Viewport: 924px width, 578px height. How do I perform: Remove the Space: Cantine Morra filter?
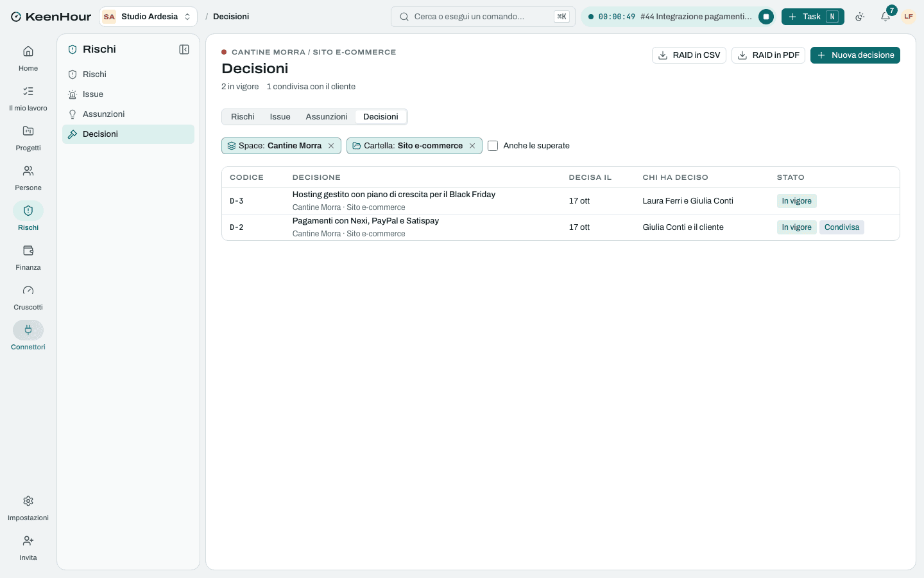[331, 146]
